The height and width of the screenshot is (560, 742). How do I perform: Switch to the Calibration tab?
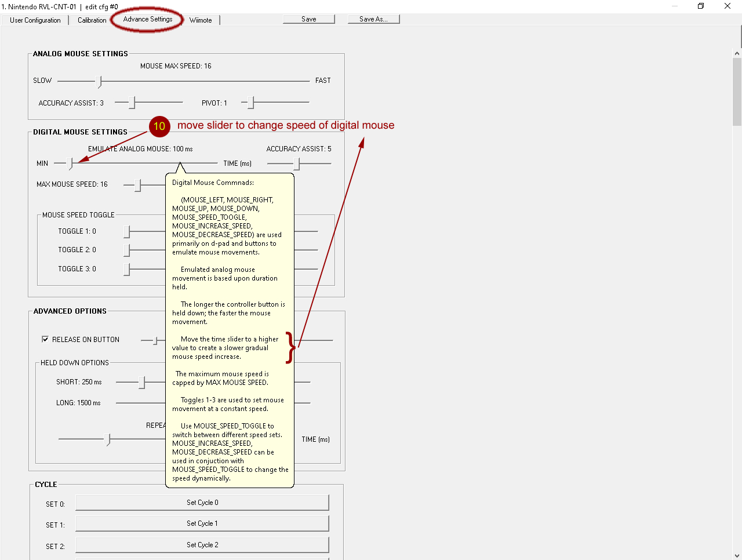(x=92, y=20)
